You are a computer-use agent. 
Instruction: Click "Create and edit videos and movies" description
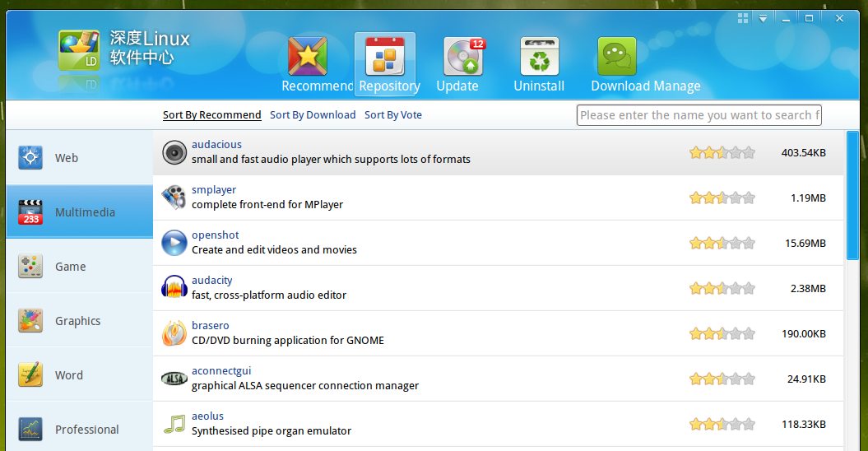point(274,250)
